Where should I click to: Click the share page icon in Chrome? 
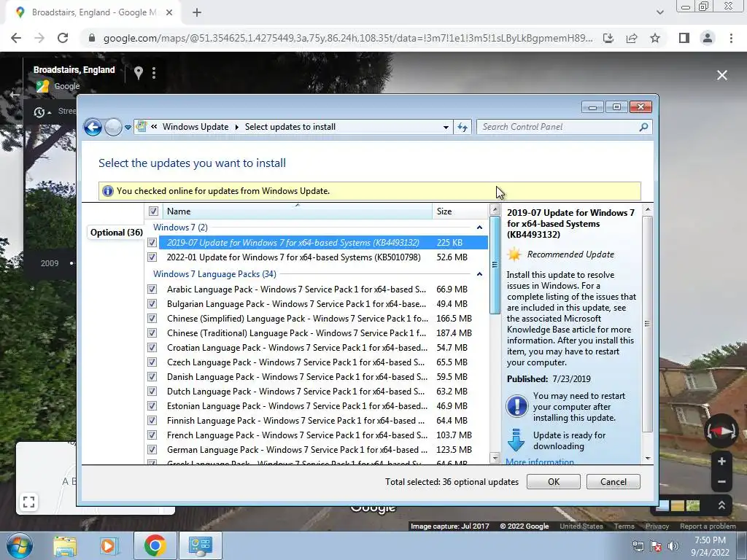point(632,38)
